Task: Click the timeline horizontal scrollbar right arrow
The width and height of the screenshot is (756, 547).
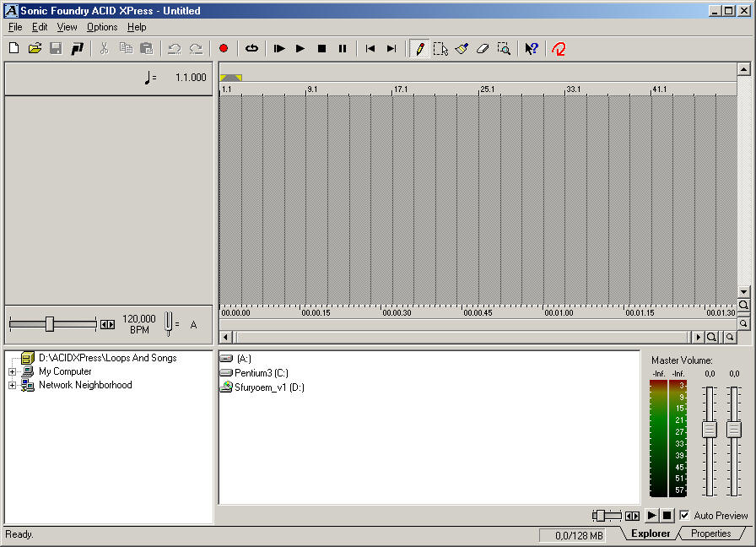Action: (x=697, y=337)
